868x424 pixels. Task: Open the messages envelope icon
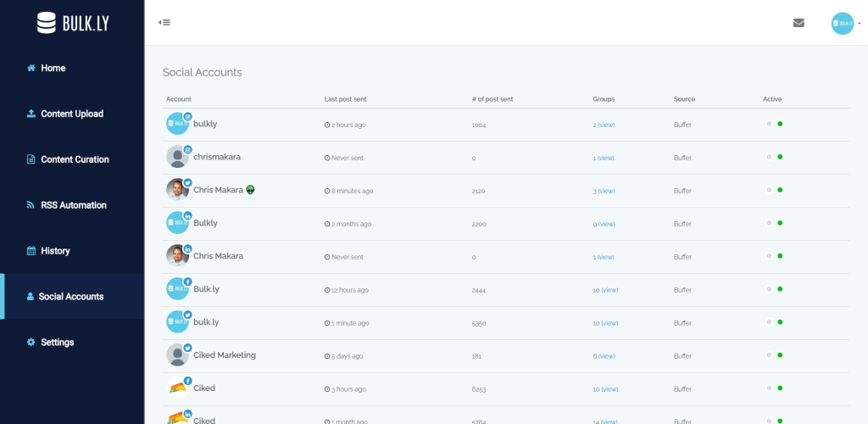[x=798, y=23]
